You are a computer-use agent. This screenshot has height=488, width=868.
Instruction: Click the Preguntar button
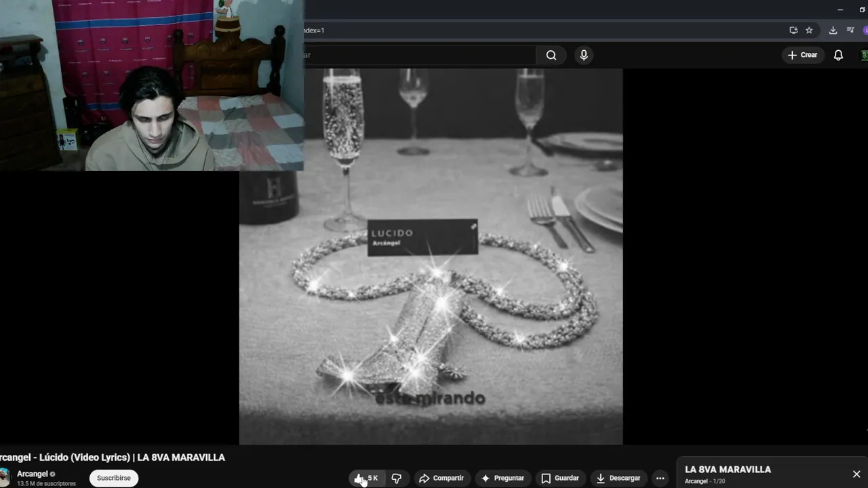pyautogui.click(x=502, y=478)
